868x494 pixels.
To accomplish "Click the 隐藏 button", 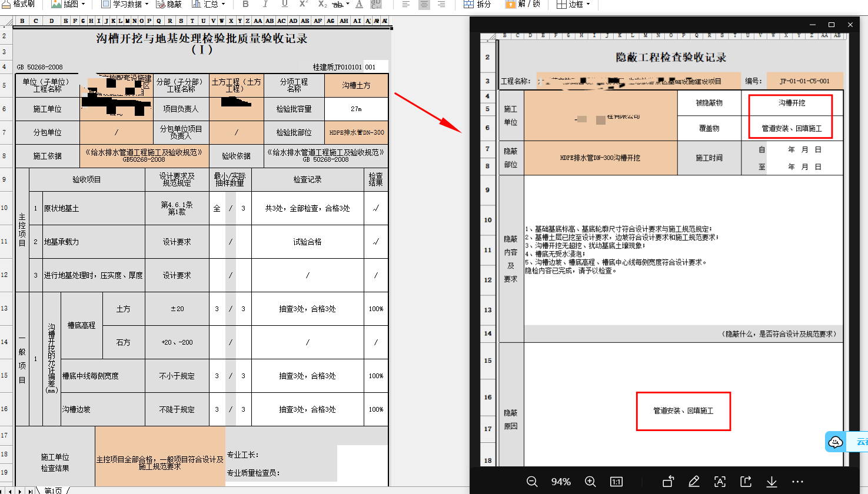I will click(169, 4).
